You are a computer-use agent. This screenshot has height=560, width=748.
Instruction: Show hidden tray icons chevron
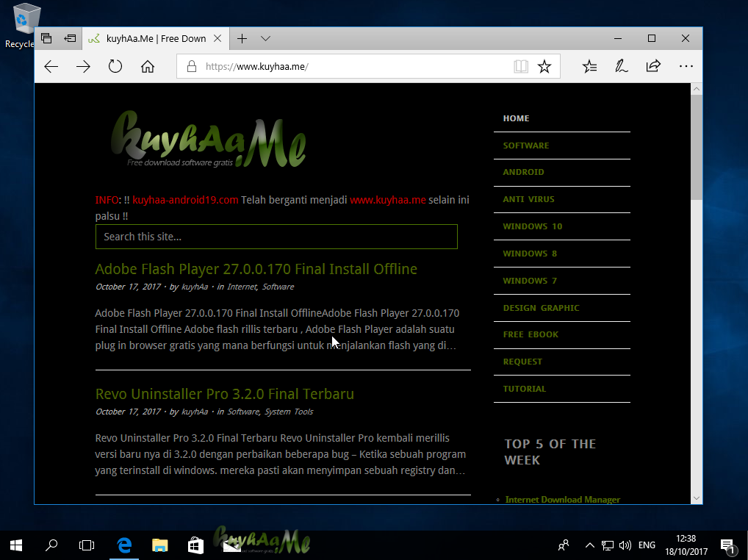pyautogui.click(x=589, y=545)
